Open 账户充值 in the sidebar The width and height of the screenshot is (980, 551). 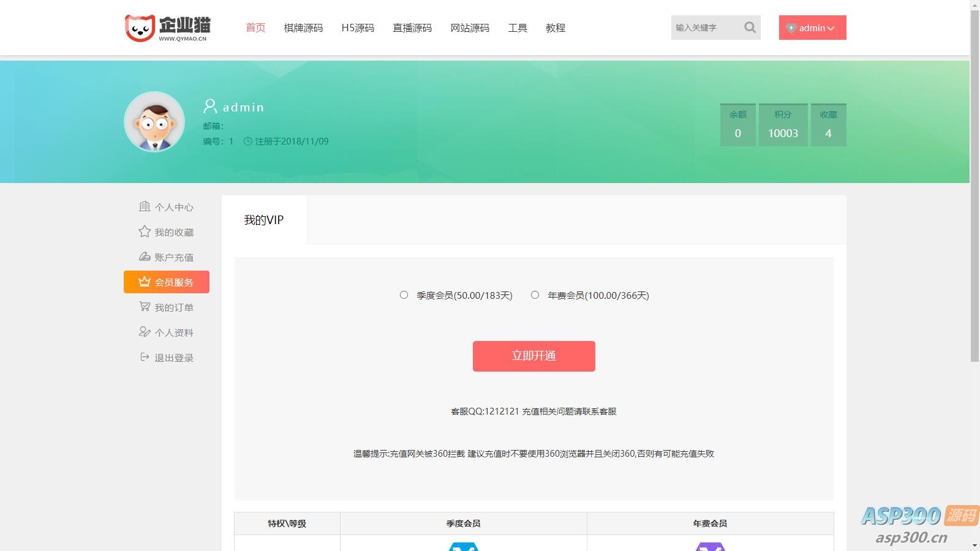point(167,257)
